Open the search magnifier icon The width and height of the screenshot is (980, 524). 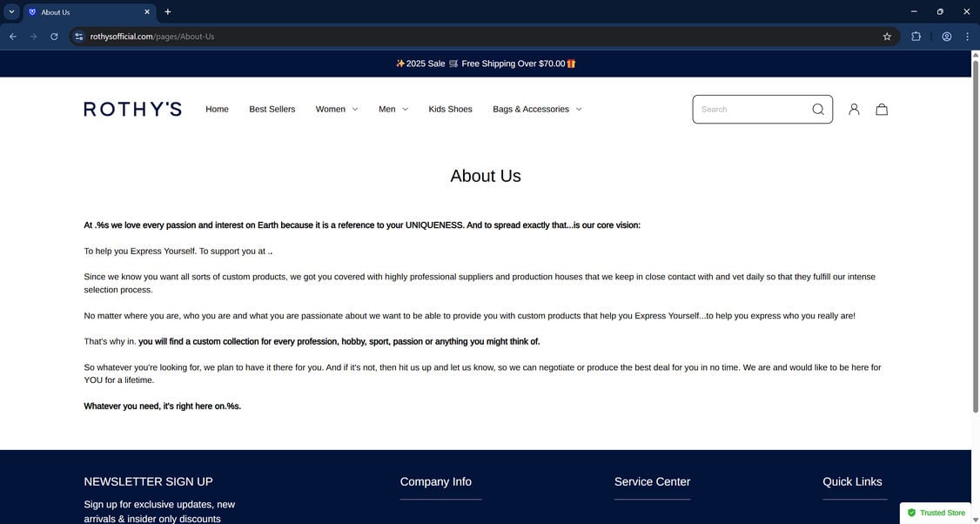click(x=815, y=108)
